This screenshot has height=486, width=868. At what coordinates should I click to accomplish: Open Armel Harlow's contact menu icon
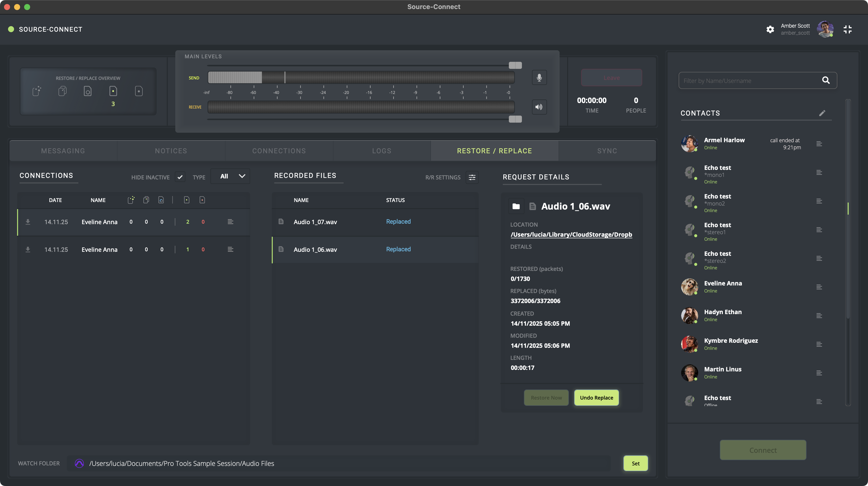coord(819,144)
